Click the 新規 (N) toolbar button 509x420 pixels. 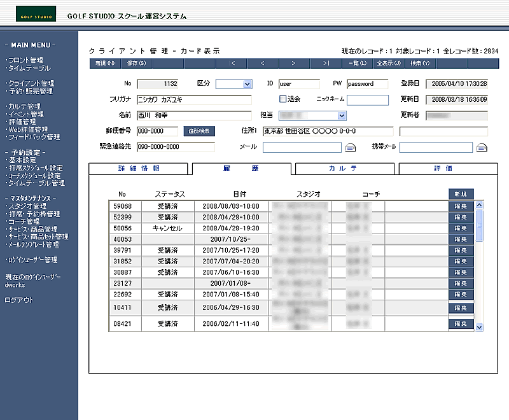[105, 63]
